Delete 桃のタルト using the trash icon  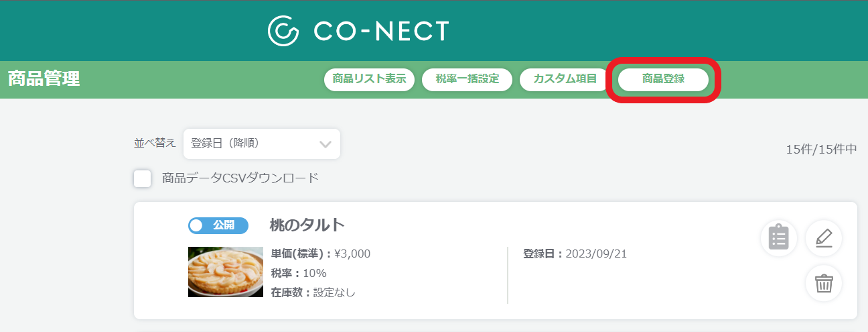point(824,284)
